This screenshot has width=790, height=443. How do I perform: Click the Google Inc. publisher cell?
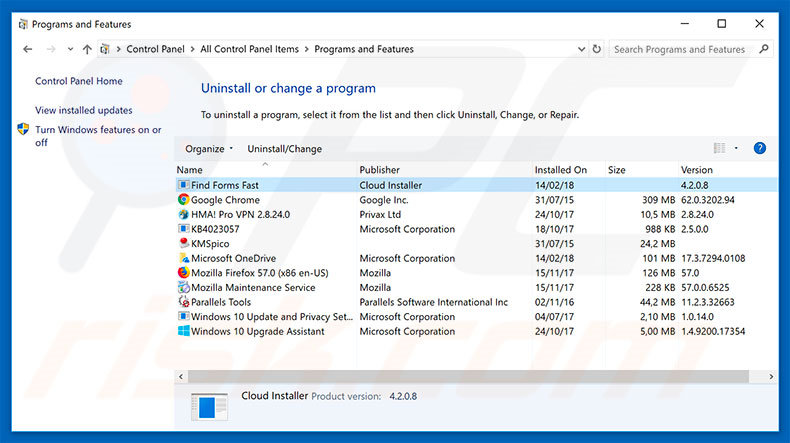(384, 200)
